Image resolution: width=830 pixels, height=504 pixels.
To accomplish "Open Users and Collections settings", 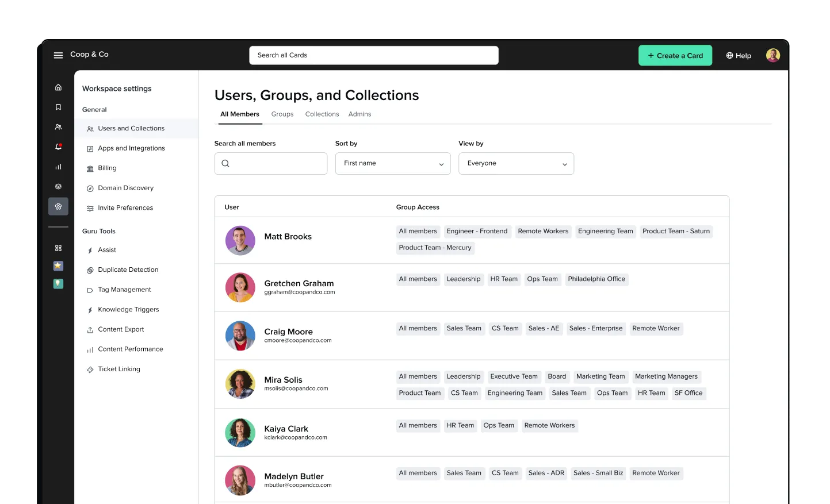I will [x=136, y=129].
